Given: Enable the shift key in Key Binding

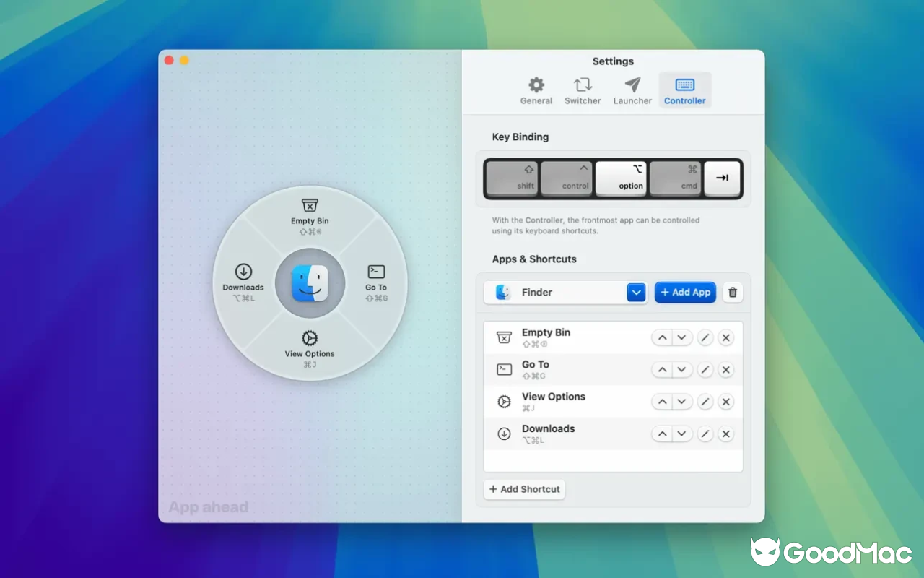Looking at the screenshot, I should (512, 178).
